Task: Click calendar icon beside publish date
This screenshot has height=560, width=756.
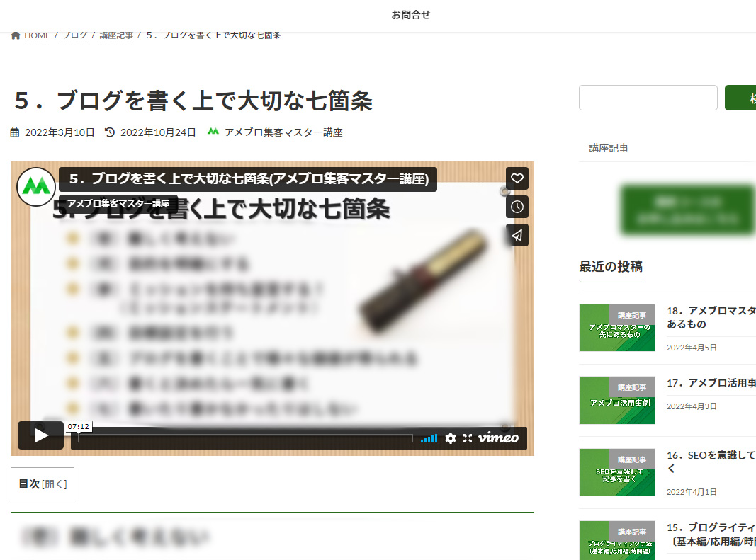Action: point(15,132)
